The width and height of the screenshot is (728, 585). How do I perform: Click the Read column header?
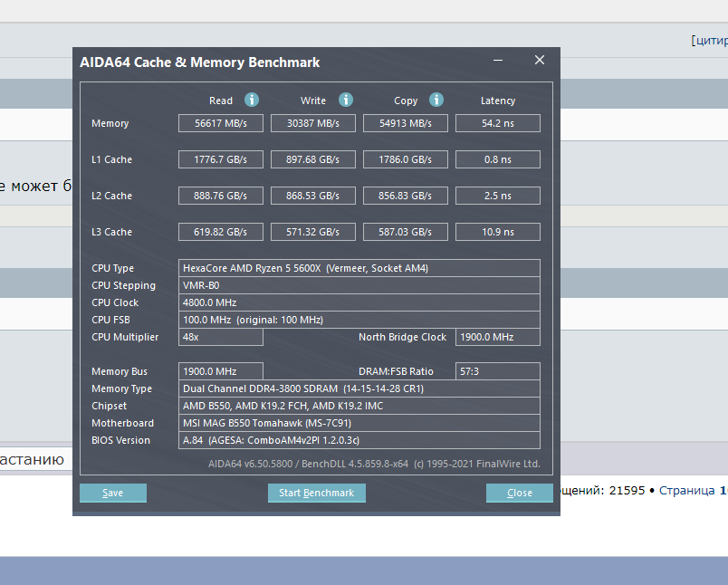click(221, 101)
